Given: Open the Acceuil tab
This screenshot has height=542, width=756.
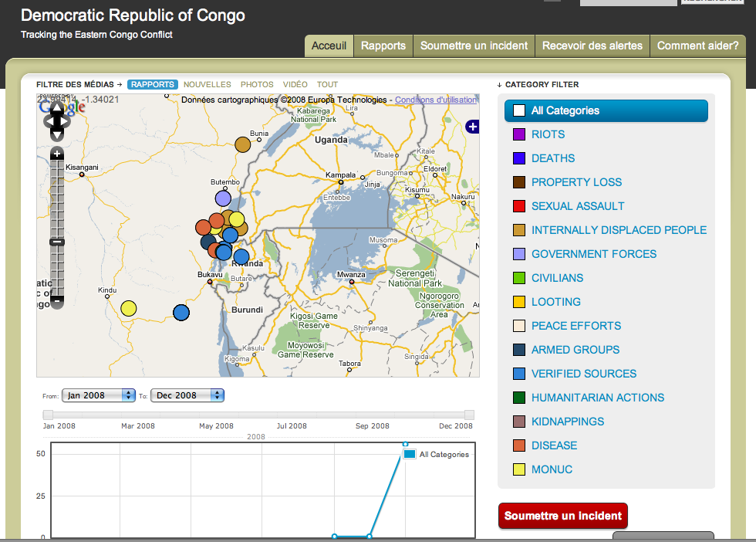Looking at the screenshot, I should click(x=329, y=46).
